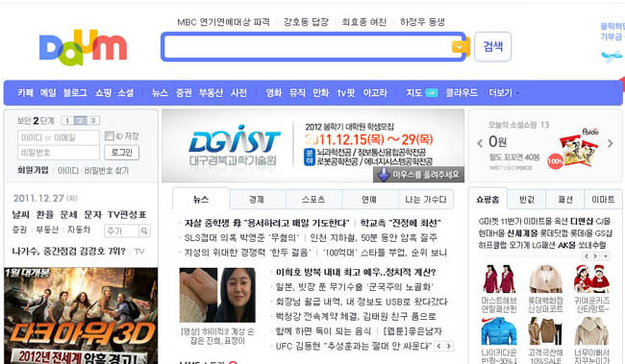Open 쇼핑 in the navigation bar
The height and width of the screenshot is (364, 625).
pos(103,93)
